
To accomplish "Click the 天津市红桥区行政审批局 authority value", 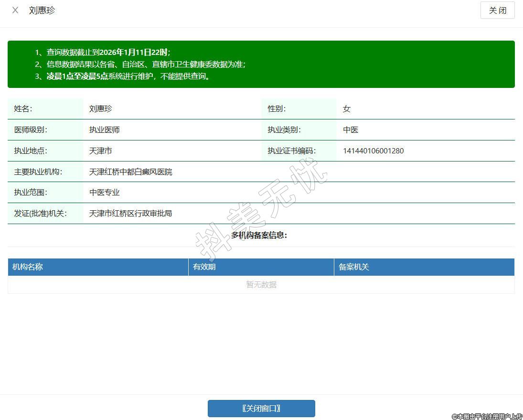I will [x=131, y=214].
